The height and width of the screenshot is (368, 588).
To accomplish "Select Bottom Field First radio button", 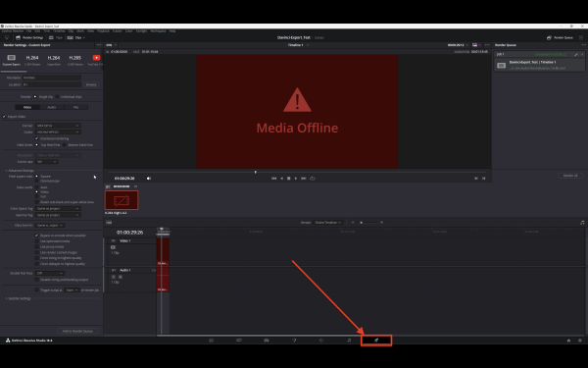I will [65, 145].
